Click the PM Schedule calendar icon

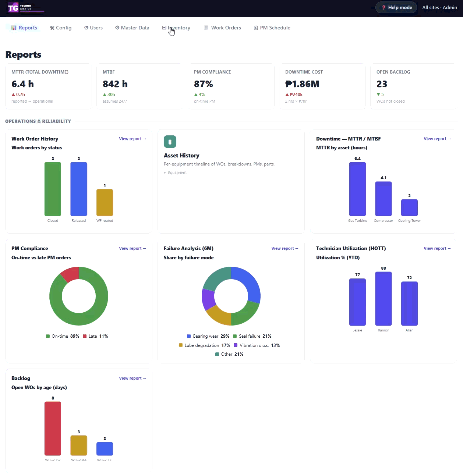coord(256,28)
